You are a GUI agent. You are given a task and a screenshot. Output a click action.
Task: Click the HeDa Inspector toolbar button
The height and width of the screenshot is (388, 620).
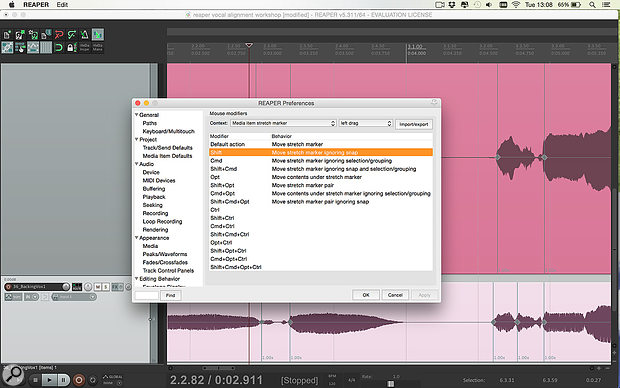click(x=85, y=48)
